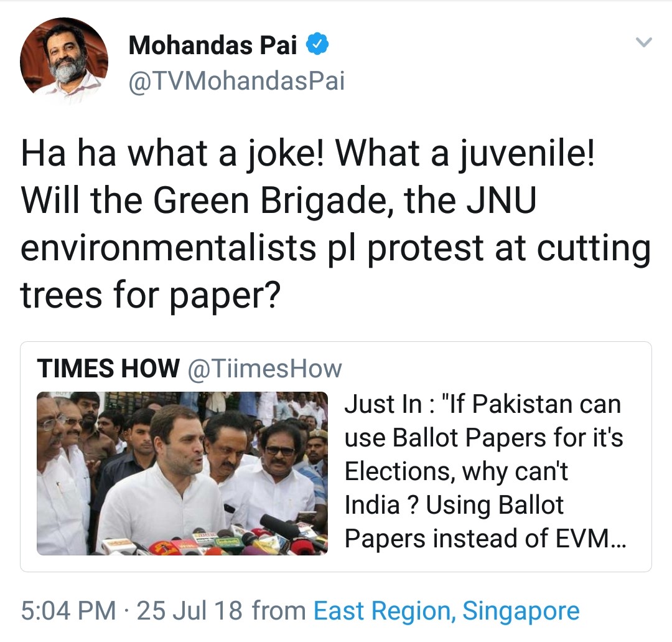This screenshot has width=672, height=642.
Task: Open the quoted tweet photo thumbnail
Action: point(182,473)
